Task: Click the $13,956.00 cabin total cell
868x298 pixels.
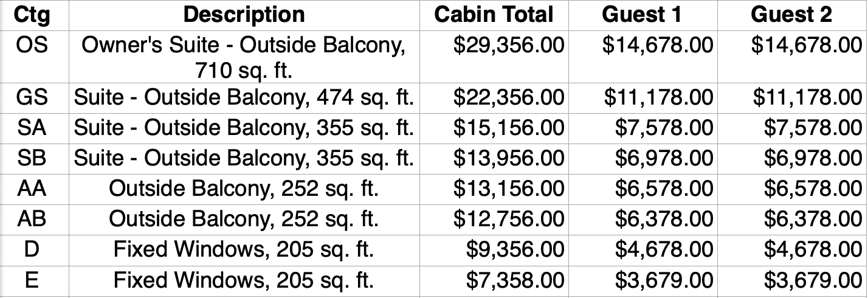Action: click(509, 158)
